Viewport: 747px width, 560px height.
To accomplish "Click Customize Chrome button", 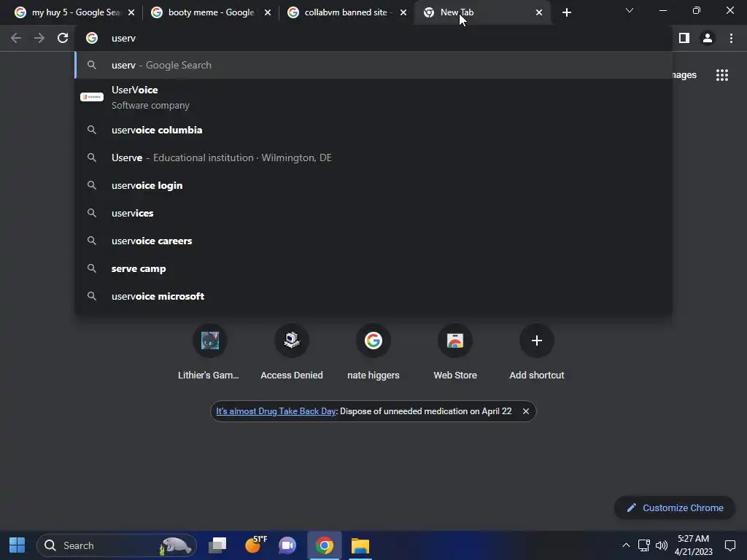I will pos(675,507).
